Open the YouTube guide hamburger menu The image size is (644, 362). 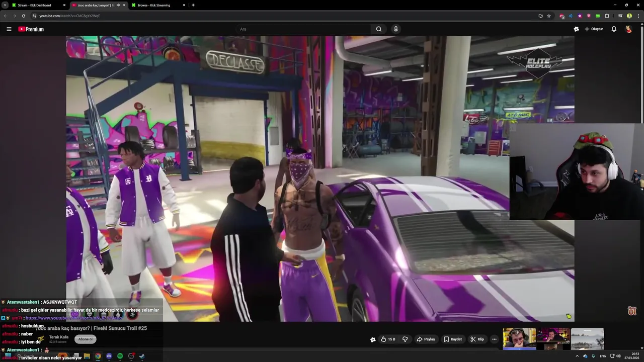point(9,29)
